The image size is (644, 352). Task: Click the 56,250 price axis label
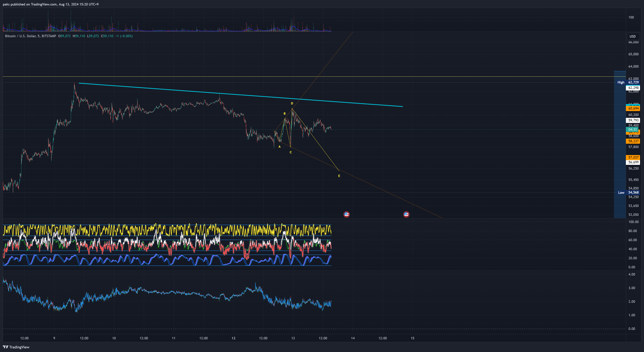[x=633, y=168]
